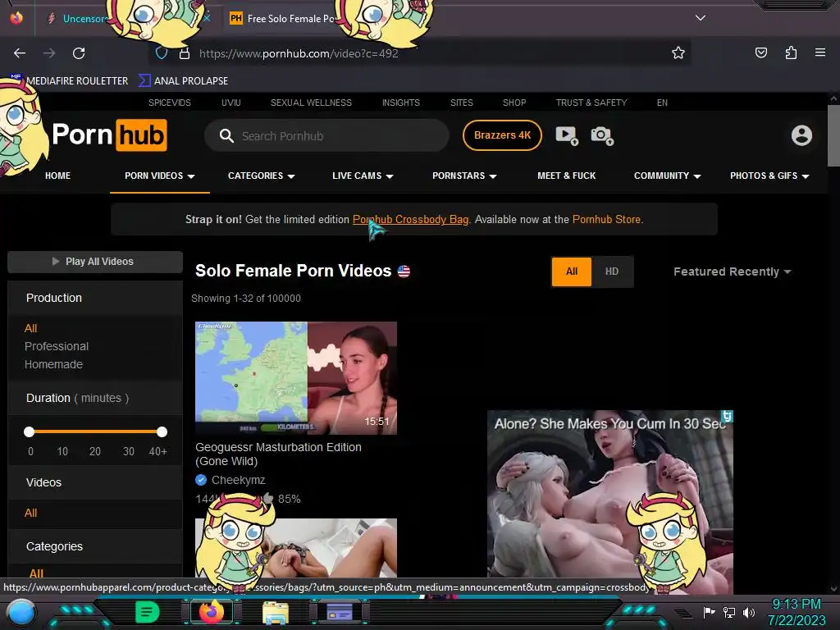This screenshot has width=840, height=630.
Task: Reload the current page
Action: pyautogui.click(x=79, y=53)
